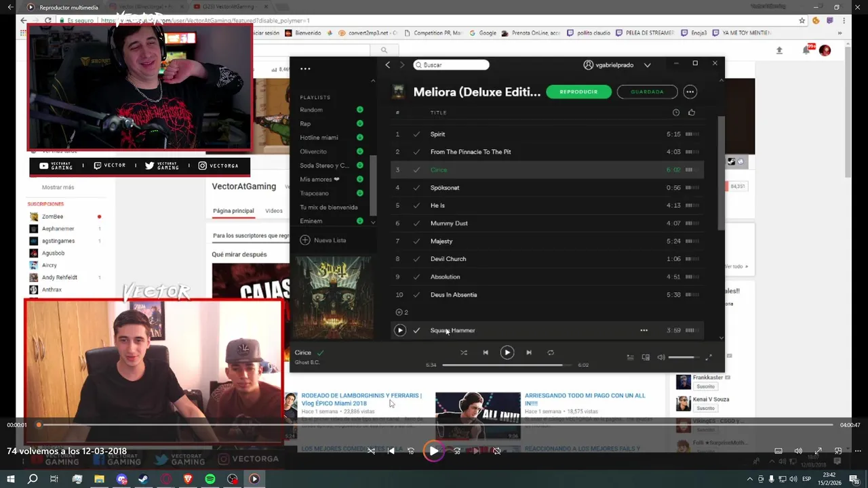Click the GUARDADA button
Image resolution: width=868 pixels, height=488 pixels.
(647, 91)
